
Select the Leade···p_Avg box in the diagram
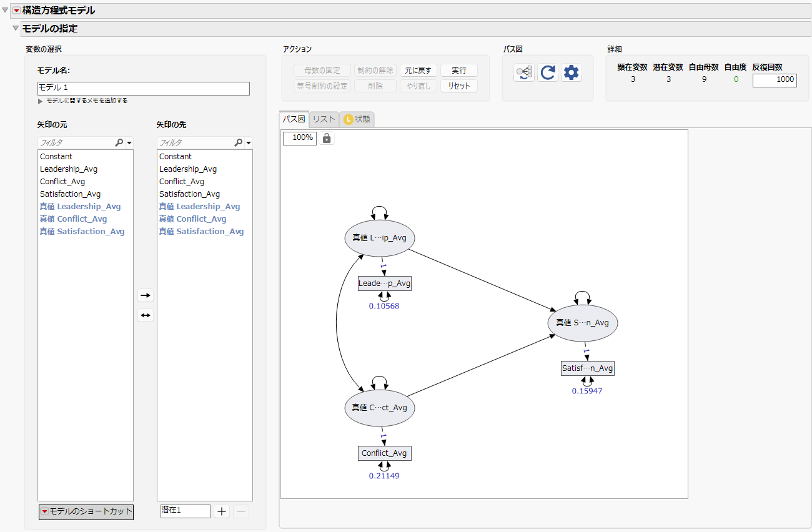[385, 283]
